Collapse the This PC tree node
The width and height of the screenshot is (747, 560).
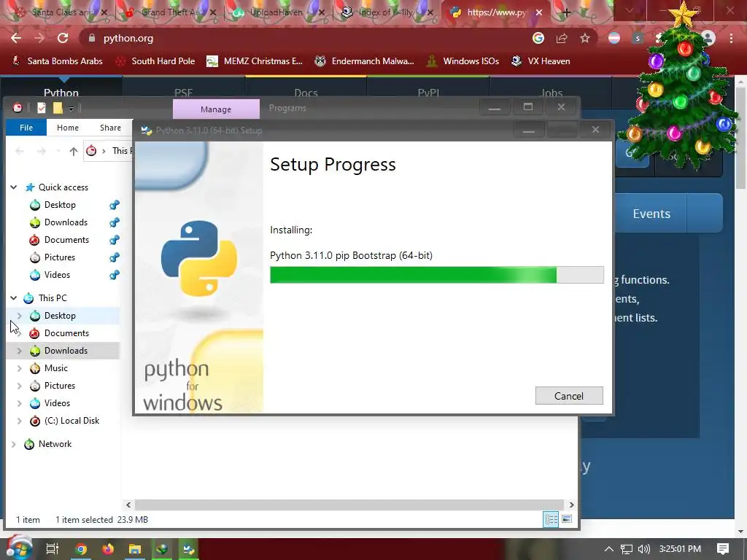(14, 298)
